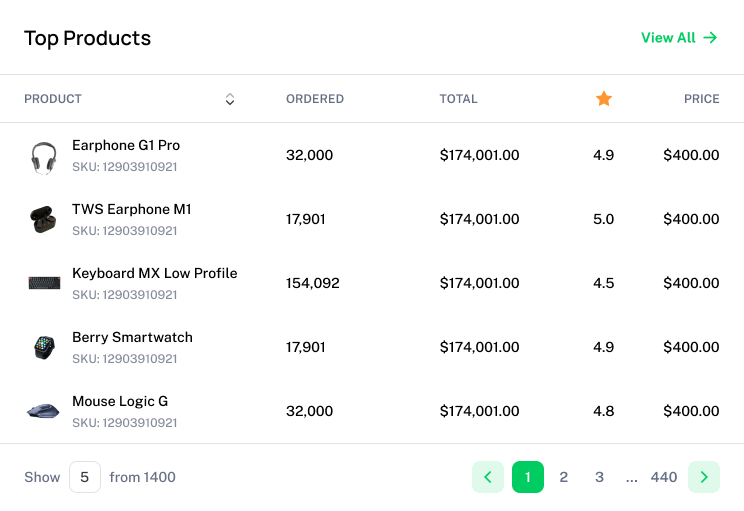Click the TWS Earphone M1 product image
The width and height of the screenshot is (744, 511).
pyautogui.click(x=44, y=220)
